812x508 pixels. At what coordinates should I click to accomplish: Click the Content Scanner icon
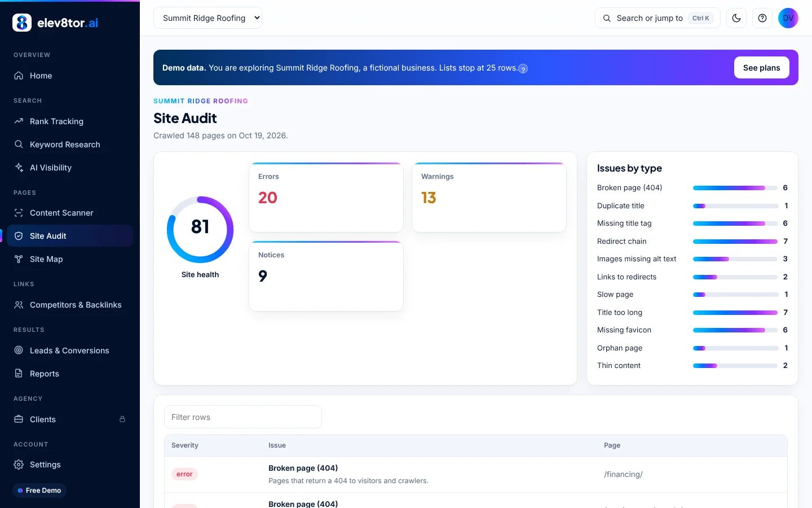(19, 213)
